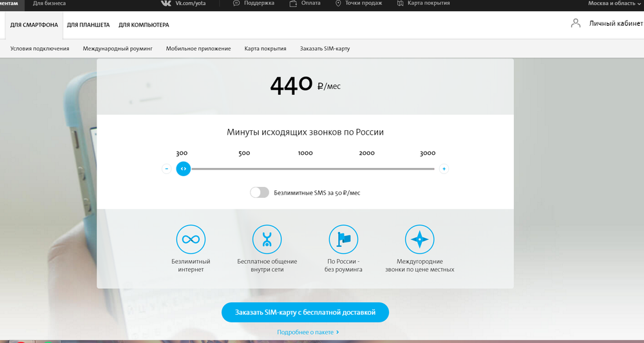Click the Междугородние звонки compass icon

coord(420,239)
